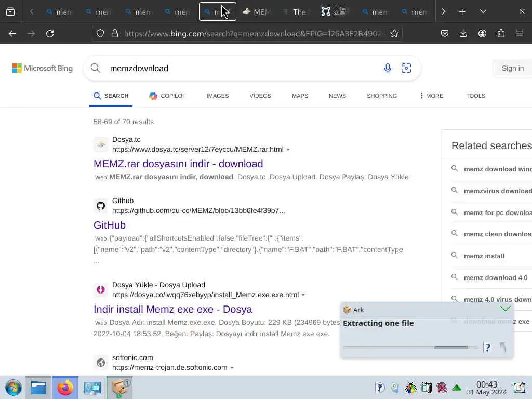Open Bing visual search camera icon
Screen dimensions: 532x399
coord(406,68)
